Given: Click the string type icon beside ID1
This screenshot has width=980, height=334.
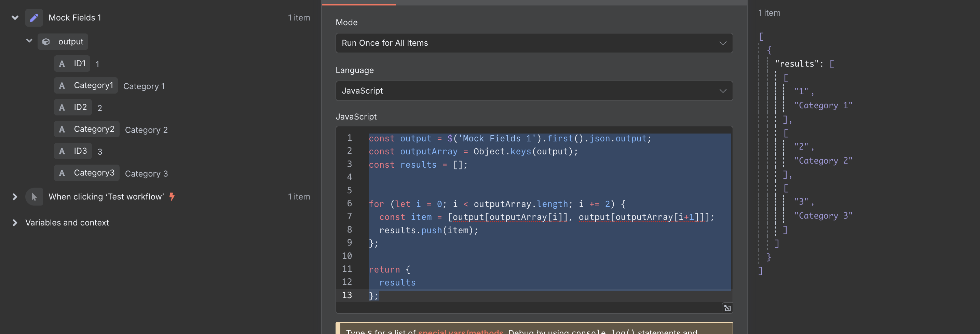Looking at the screenshot, I should [x=62, y=64].
